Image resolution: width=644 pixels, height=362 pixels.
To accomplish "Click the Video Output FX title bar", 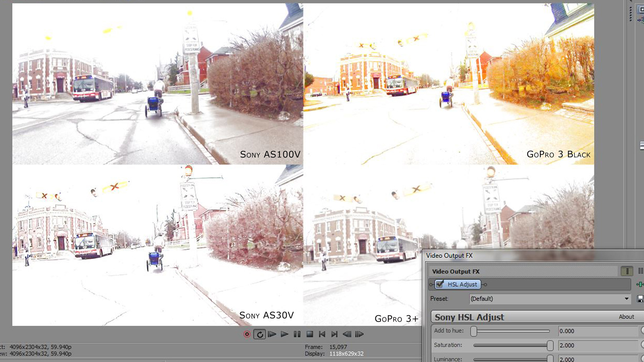I will 533,256.
